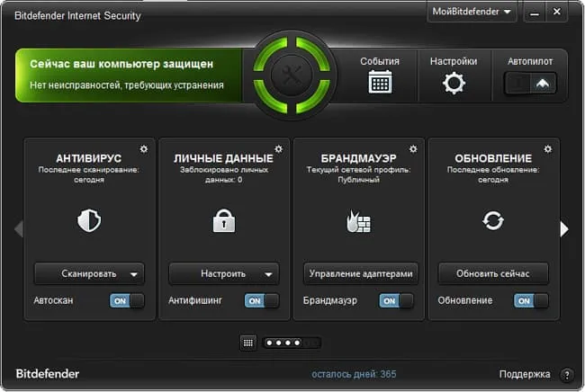Click the privacy padlock icon
The height and width of the screenshot is (392, 585).
[x=224, y=220]
